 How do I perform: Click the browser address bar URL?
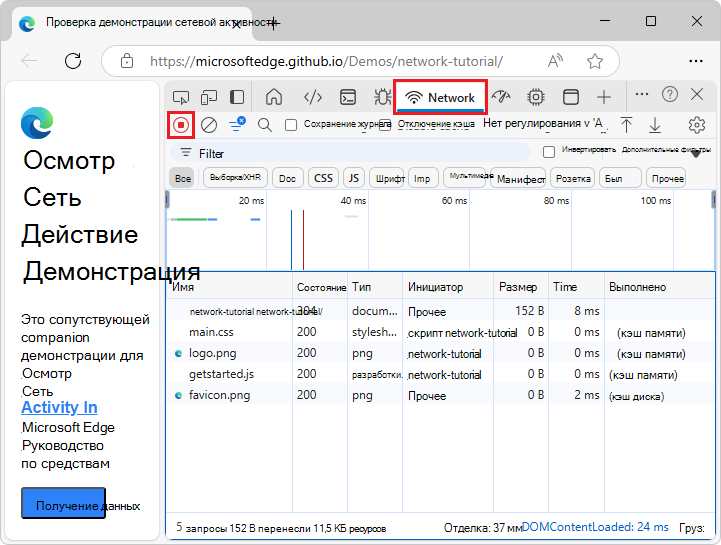click(326, 61)
